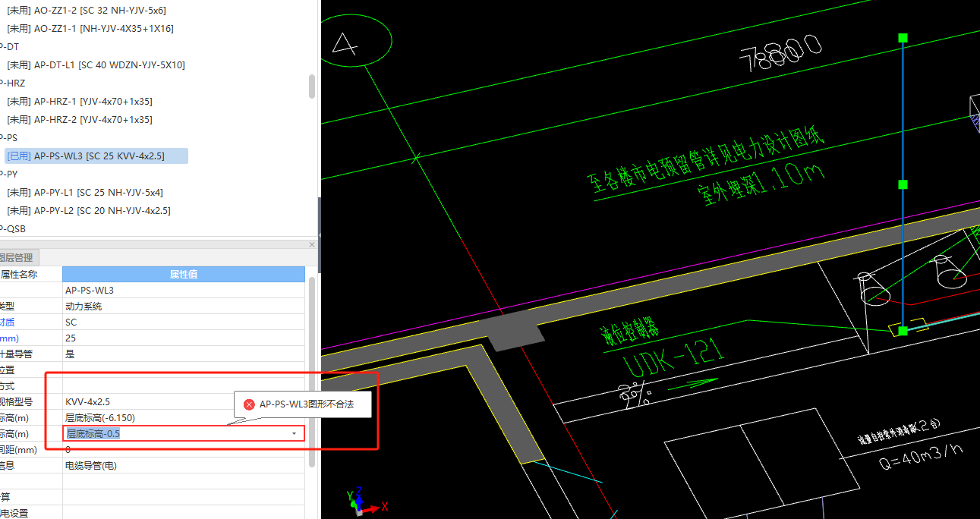
Task: Click the middle green grip of selected line
Action: coord(903,184)
